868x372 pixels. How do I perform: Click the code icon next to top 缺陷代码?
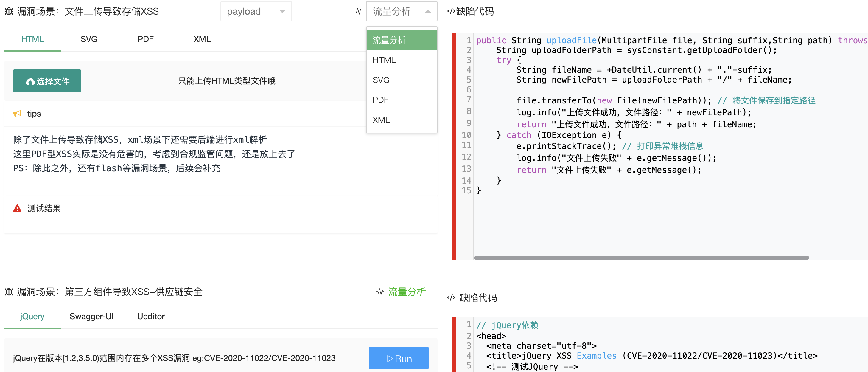point(451,11)
